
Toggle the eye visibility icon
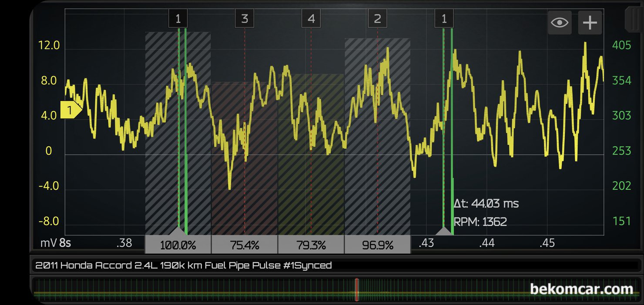point(560,23)
